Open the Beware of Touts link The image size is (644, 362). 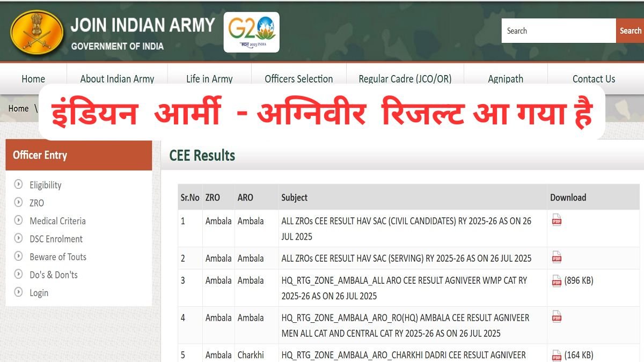[57, 257]
